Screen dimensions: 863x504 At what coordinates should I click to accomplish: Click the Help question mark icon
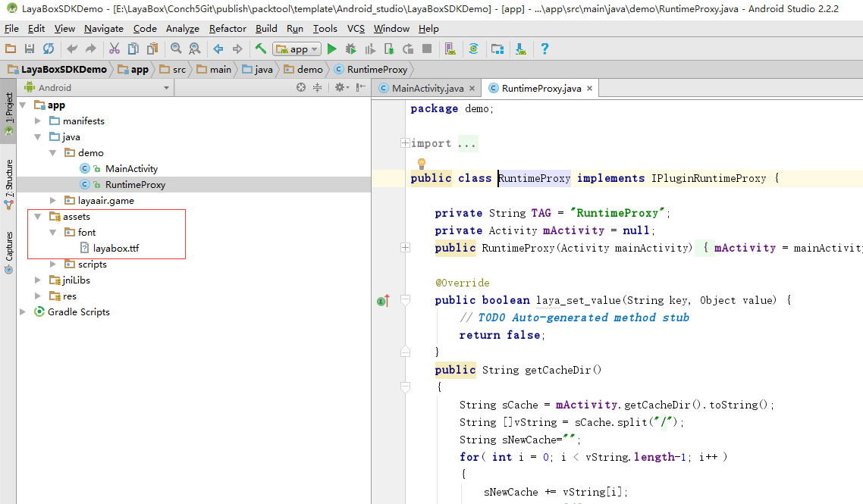[544, 49]
